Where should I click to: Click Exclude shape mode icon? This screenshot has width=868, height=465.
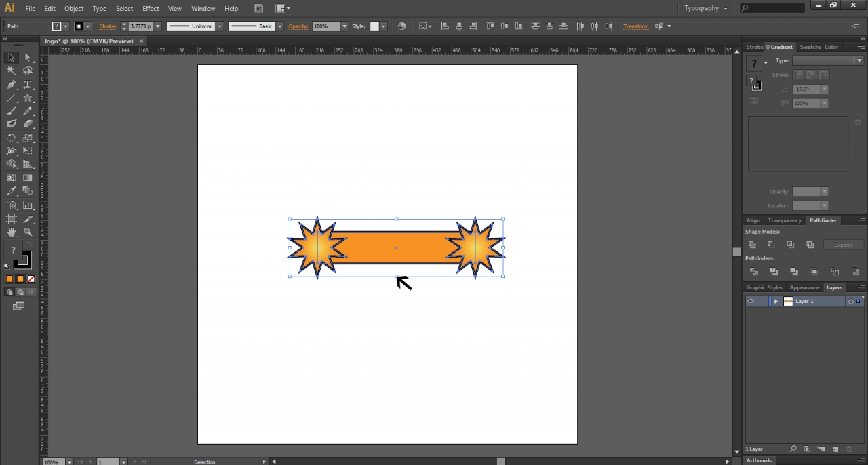click(x=810, y=245)
